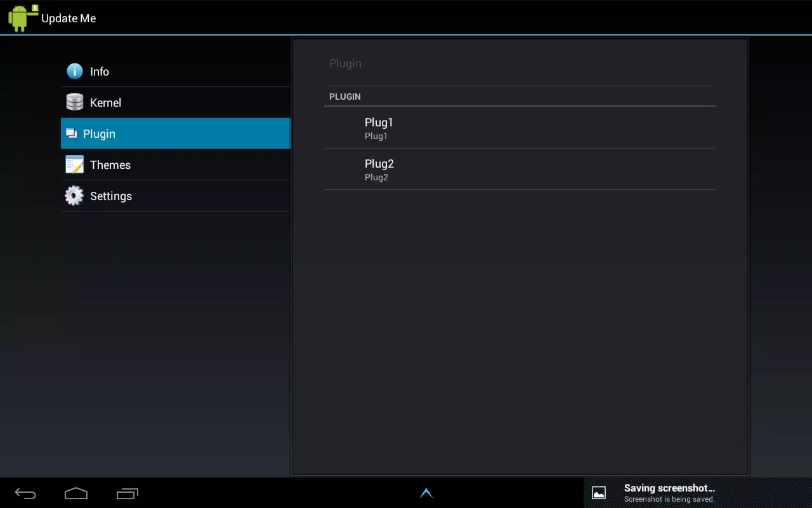Tap the Android back arrow button
Viewport: 812px width, 508px height.
click(x=25, y=493)
